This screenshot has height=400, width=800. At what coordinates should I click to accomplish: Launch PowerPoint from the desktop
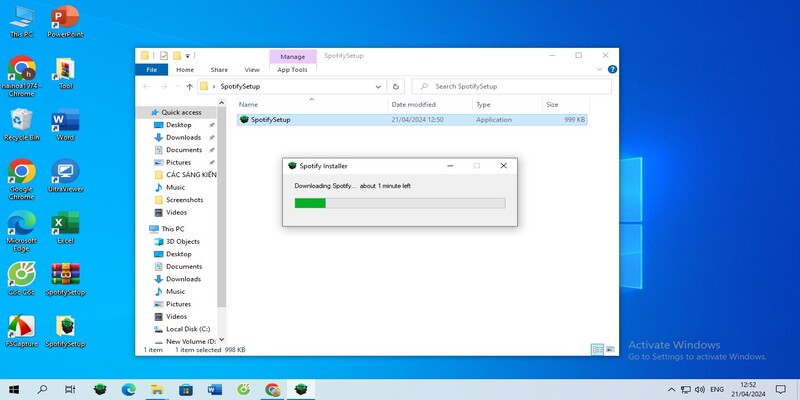65,21
